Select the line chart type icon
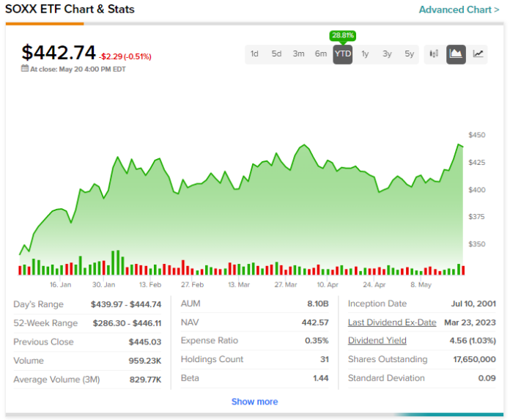The width and height of the screenshot is (510, 420). tap(478, 54)
